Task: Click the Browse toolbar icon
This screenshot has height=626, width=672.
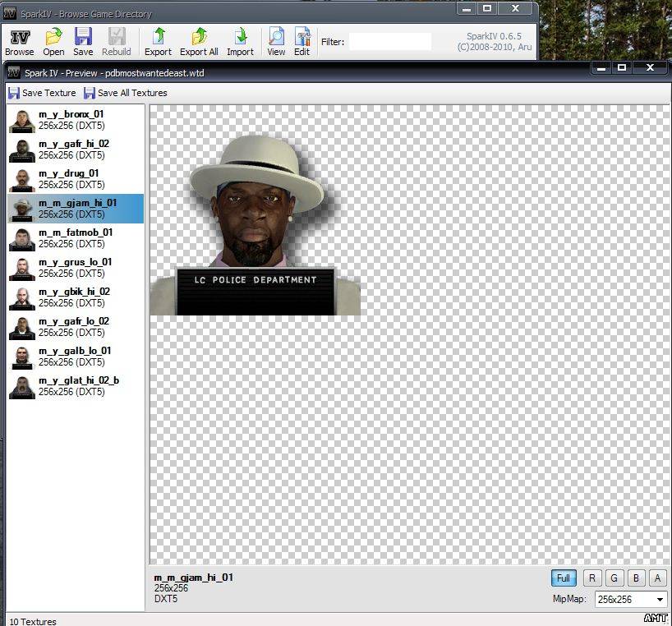Action: coord(20,42)
